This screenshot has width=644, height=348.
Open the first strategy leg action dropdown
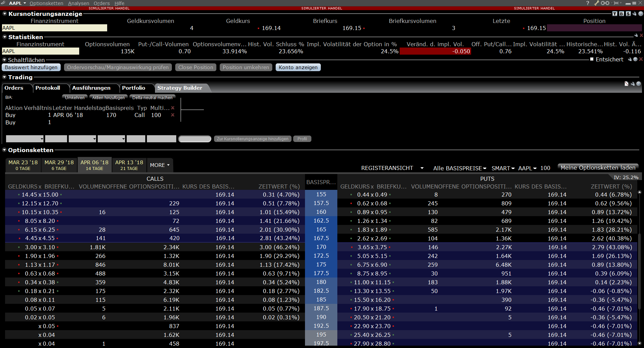25,139
